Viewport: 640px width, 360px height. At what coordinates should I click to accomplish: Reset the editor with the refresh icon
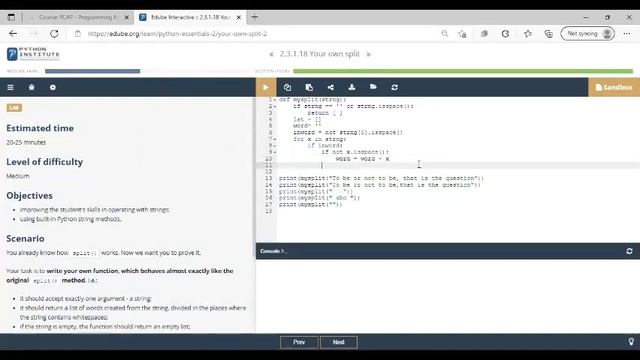click(x=395, y=87)
